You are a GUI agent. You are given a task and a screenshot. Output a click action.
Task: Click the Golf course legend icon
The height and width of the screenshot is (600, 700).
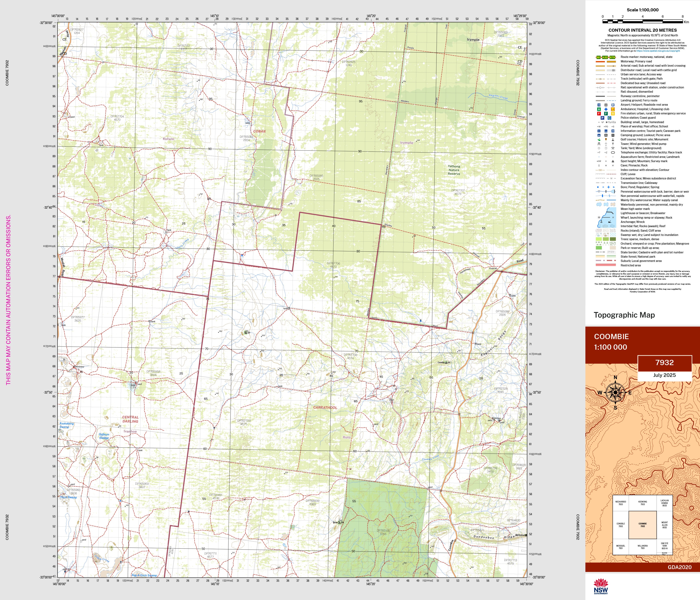pos(599,140)
